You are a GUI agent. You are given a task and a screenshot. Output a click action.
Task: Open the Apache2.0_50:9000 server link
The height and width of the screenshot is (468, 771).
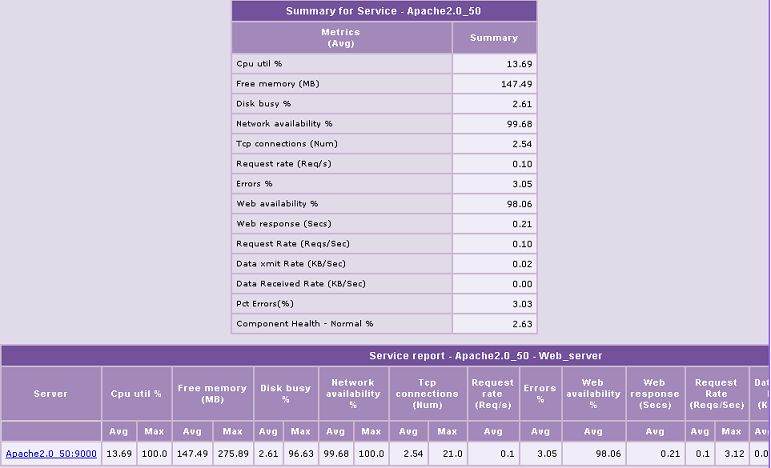coord(51,454)
